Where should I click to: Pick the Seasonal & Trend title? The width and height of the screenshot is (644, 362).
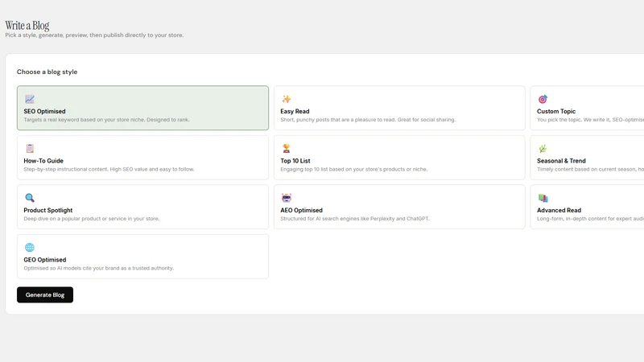[561, 161]
